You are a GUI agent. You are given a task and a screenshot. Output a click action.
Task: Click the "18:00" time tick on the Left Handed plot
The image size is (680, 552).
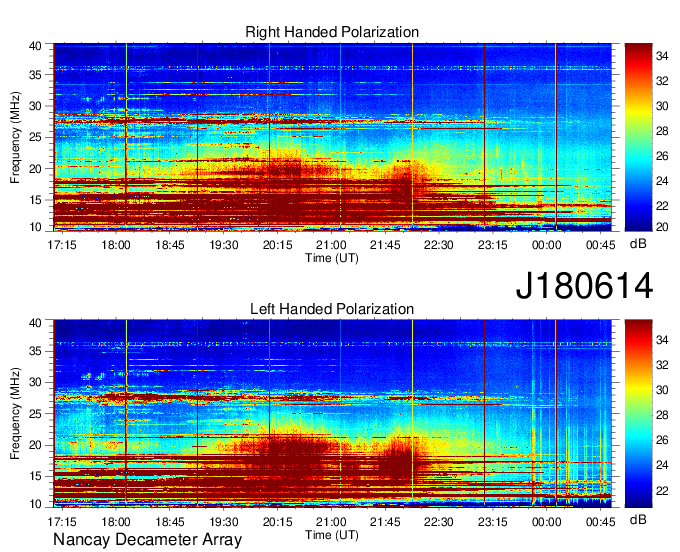116,522
